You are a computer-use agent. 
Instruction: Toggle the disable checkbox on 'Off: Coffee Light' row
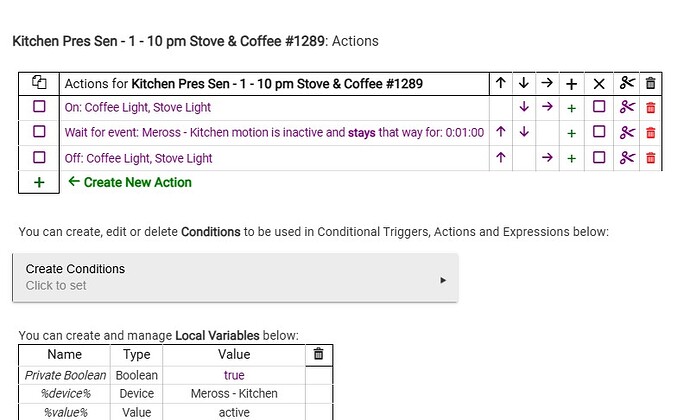598,157
